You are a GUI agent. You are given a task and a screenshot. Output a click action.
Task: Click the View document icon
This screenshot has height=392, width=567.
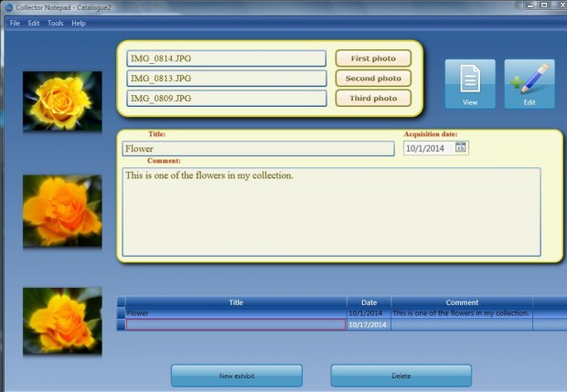(x=470, y=83)
